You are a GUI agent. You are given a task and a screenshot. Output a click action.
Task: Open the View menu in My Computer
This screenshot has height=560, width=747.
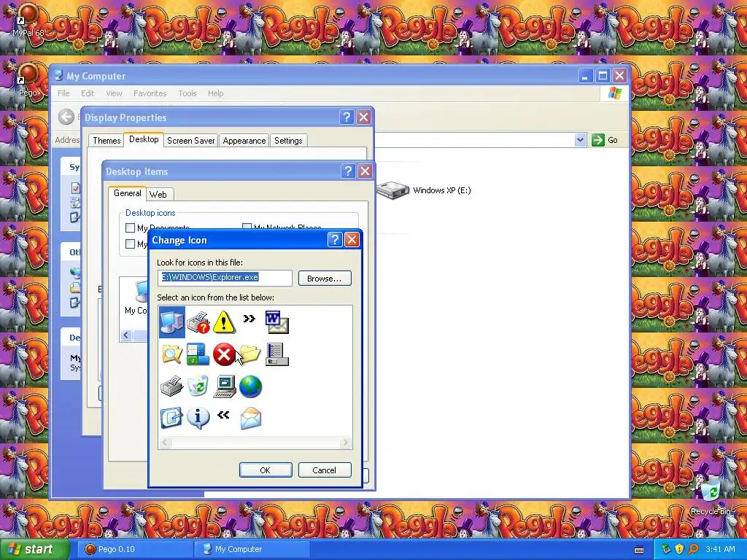pos(114,93)
